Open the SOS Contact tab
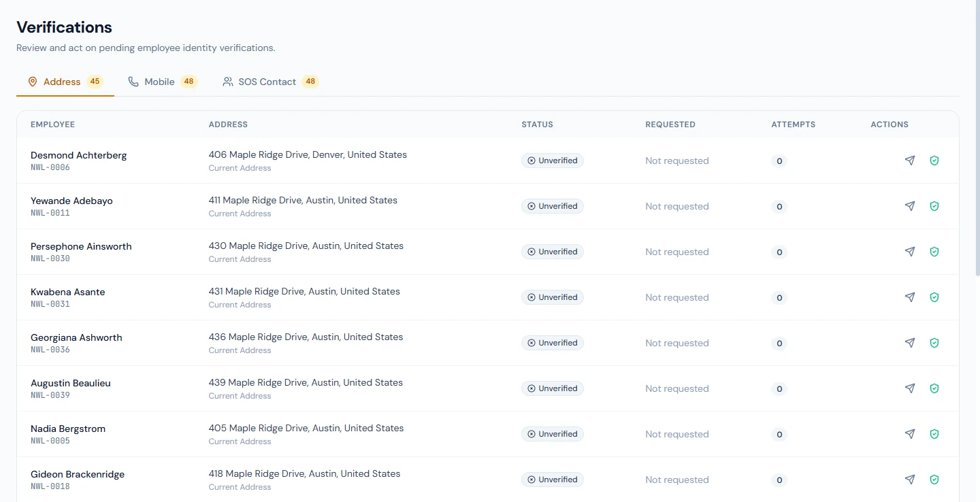 (x=270, y=82)
